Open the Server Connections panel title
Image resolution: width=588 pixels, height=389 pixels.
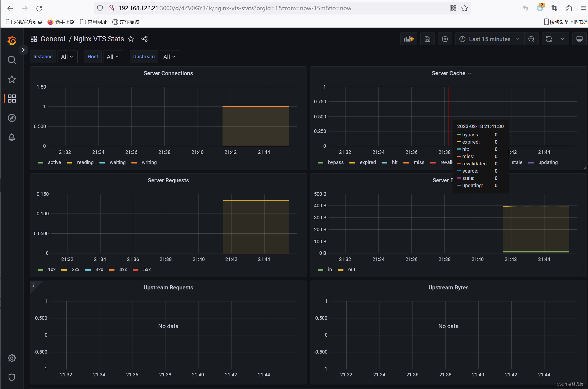(168, 73)
